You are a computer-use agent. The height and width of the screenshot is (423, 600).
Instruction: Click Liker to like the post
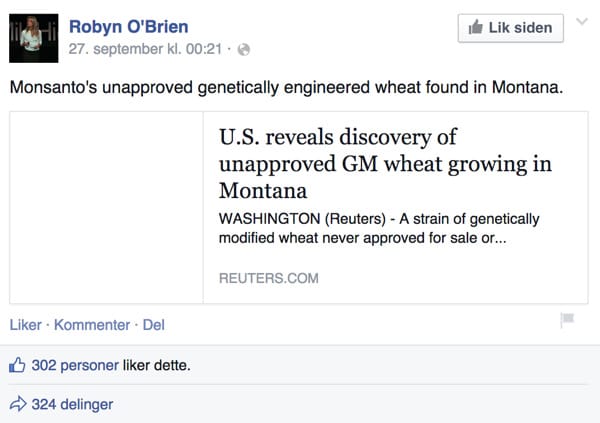pos(26,325)
